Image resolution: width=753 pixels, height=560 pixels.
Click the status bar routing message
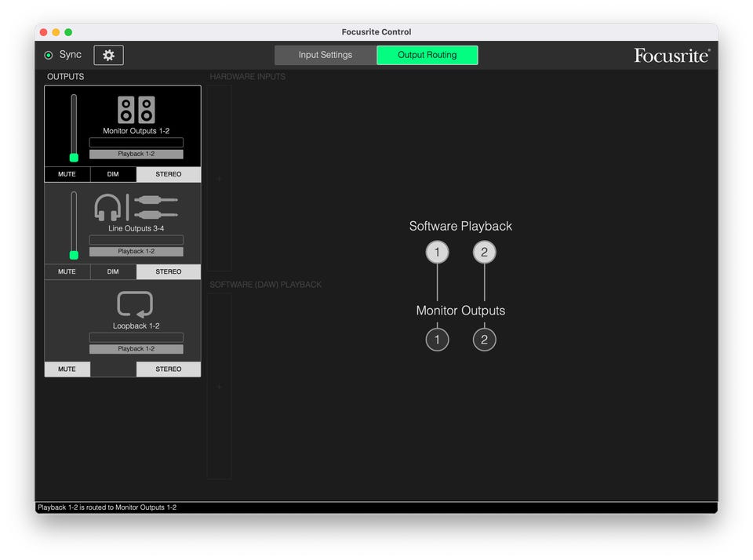click(x=107, y=507)
